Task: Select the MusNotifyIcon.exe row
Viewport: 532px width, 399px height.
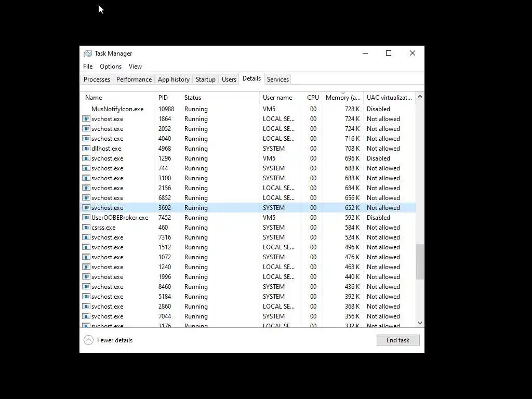Action: pyautogui.click(x=248, y=109)
